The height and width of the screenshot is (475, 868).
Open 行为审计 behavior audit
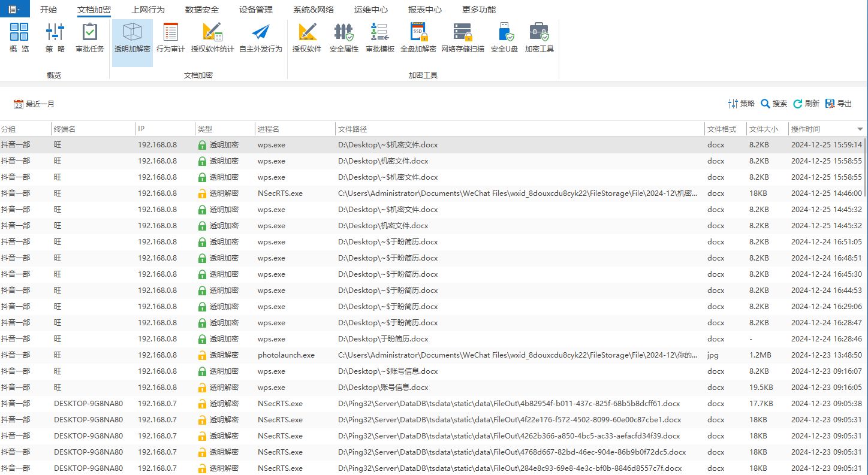coord(171,38)
